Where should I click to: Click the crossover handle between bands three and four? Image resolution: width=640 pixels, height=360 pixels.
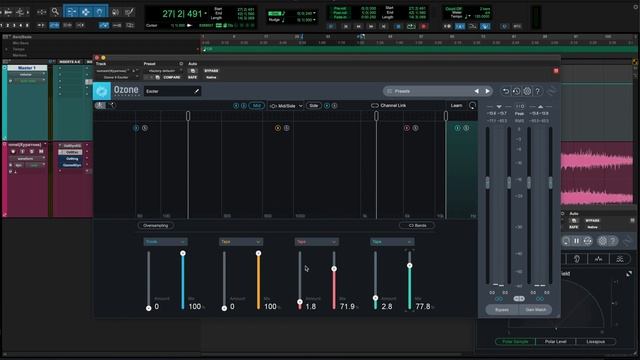pos(446,116)
